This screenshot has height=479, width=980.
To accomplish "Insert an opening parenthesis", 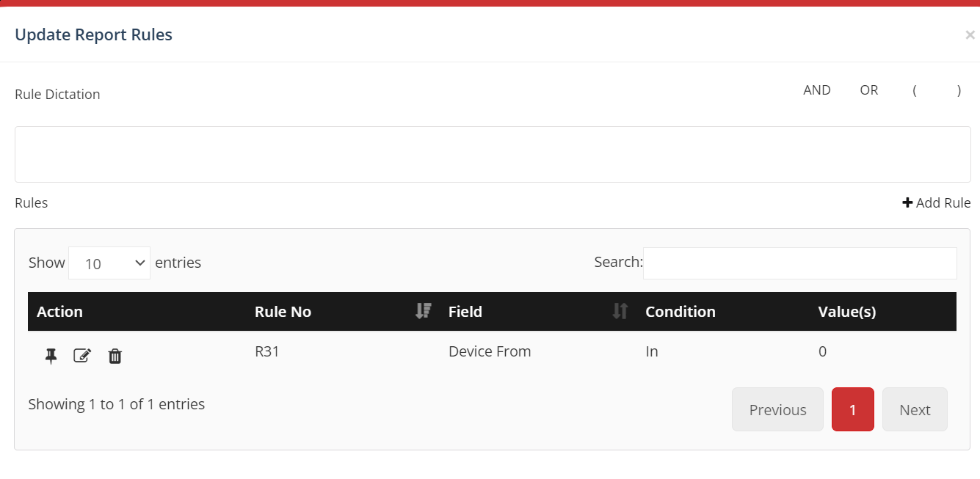I will coord(914,89).
